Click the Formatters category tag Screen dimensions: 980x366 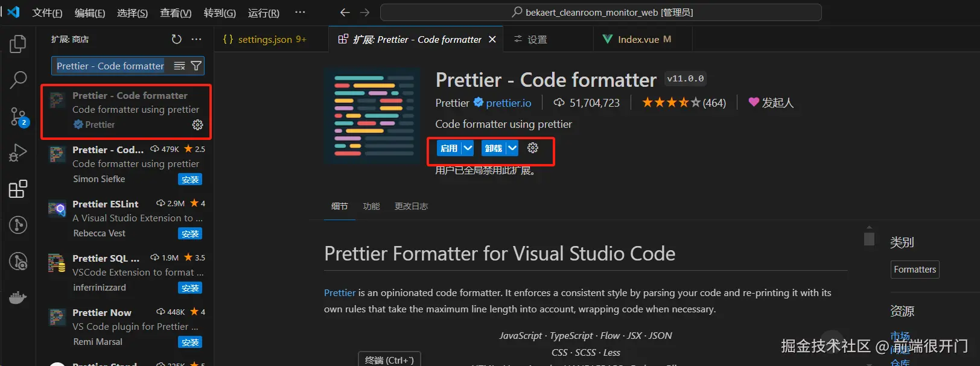915,270
